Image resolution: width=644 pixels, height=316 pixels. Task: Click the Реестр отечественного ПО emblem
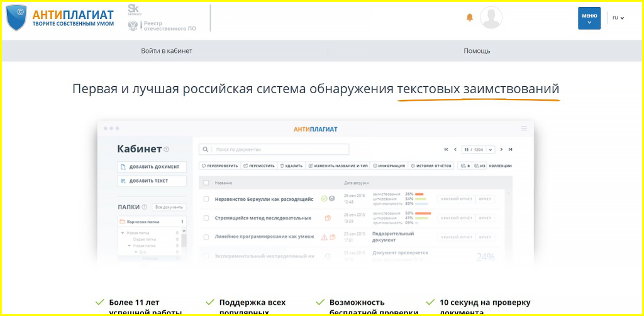(133, 26)
